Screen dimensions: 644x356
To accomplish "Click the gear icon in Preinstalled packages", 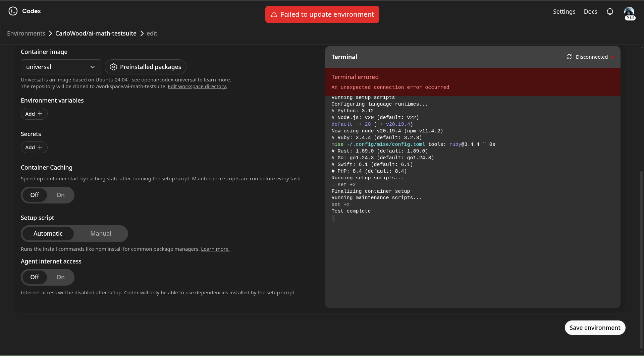I will click(x=113, y=67).
